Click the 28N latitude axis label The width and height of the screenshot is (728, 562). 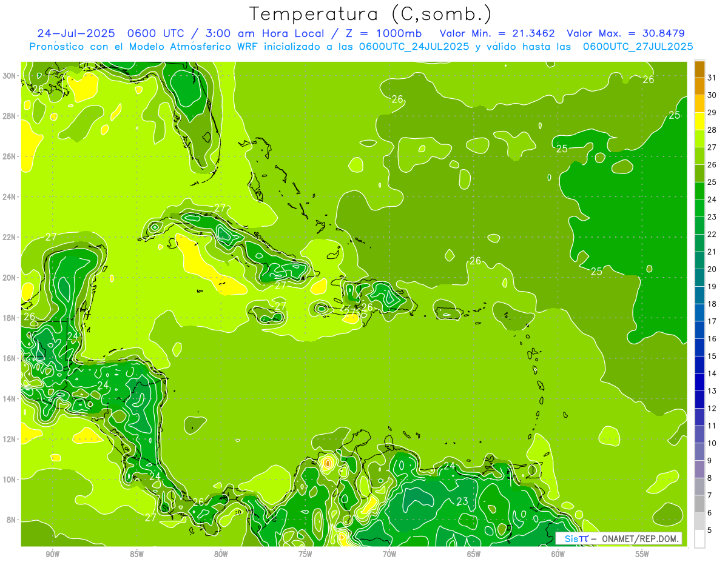(10, 116)
